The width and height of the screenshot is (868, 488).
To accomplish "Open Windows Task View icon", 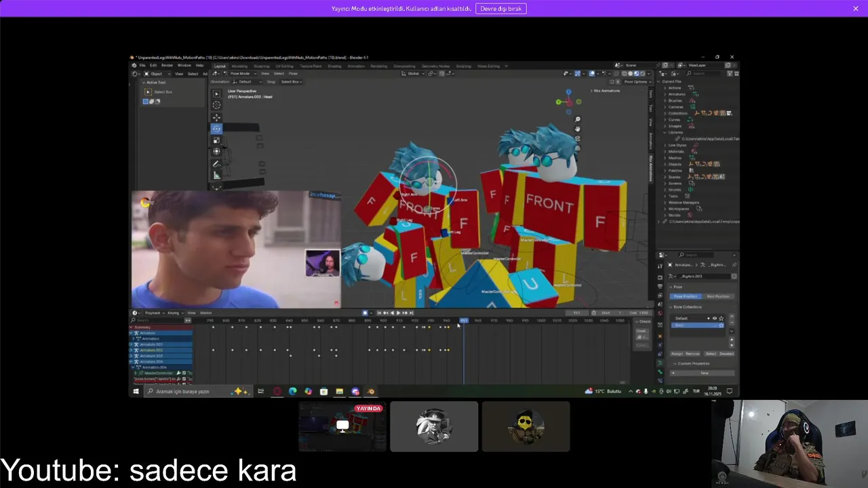I will coord(260,391).
